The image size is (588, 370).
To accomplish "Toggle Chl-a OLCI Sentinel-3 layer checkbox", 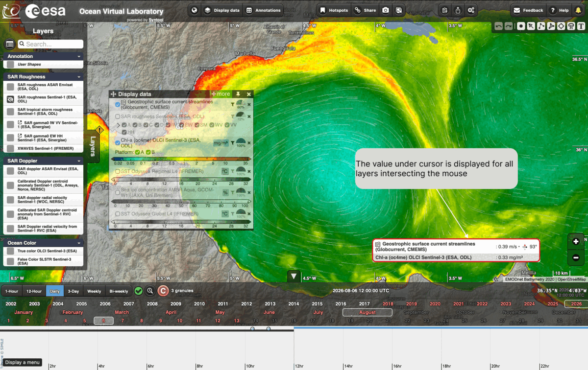I will click(x=118, y=143).
